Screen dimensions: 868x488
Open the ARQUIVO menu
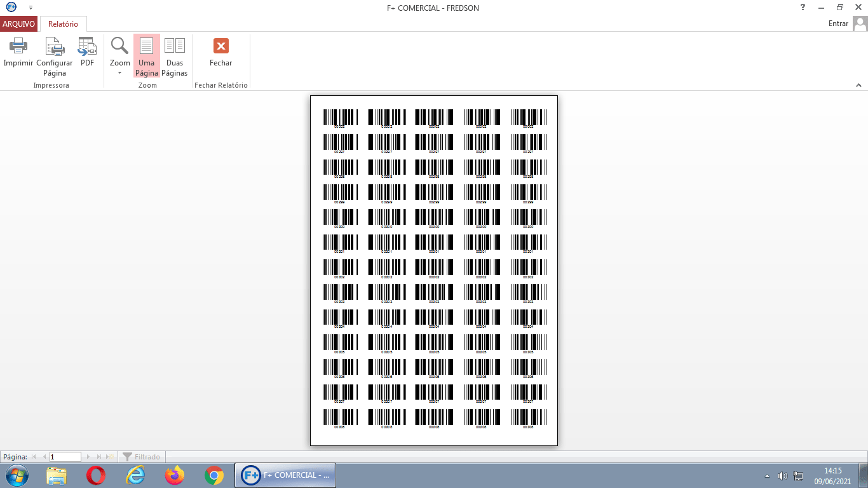click(x=19, y=24)
